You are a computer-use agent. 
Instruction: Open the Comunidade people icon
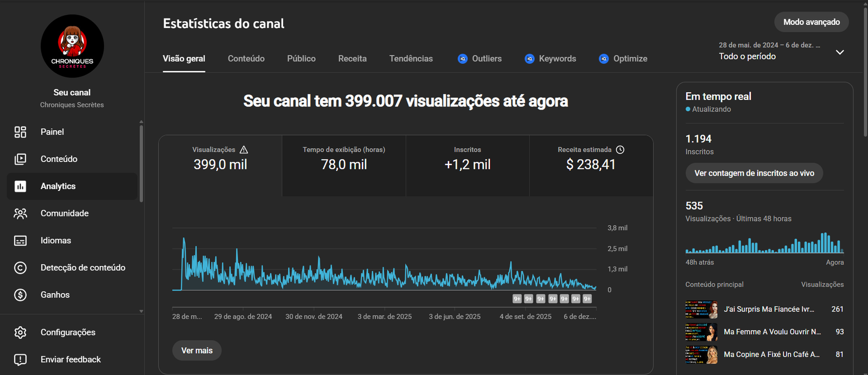coord(20,213)
